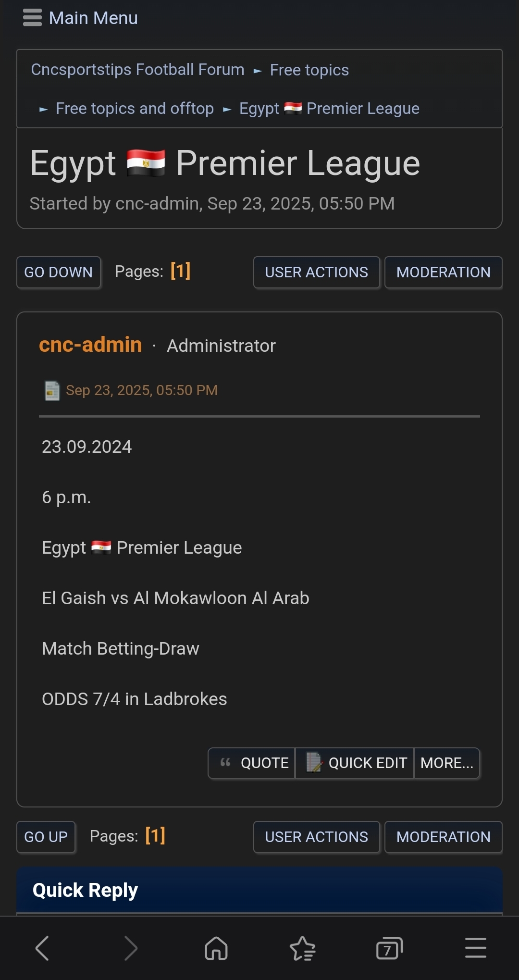
Task: Open the MORE... post options
Action: [x=446, y=763]
